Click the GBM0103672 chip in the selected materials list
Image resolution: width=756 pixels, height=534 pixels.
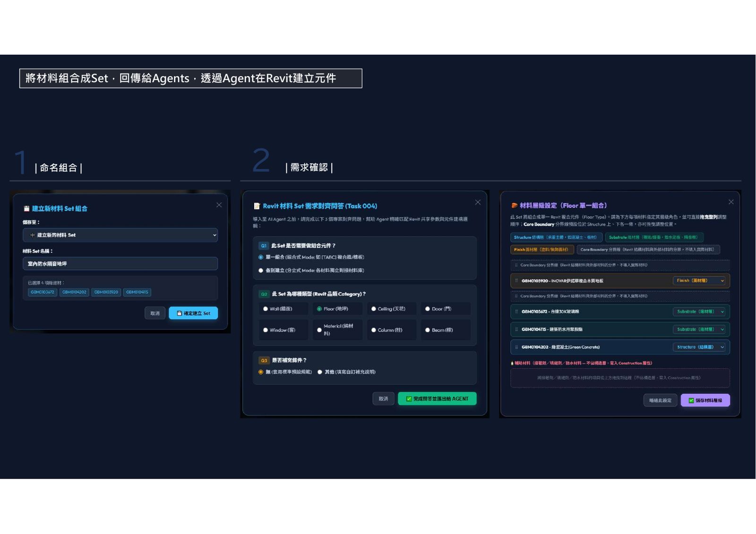pos(42,292)
